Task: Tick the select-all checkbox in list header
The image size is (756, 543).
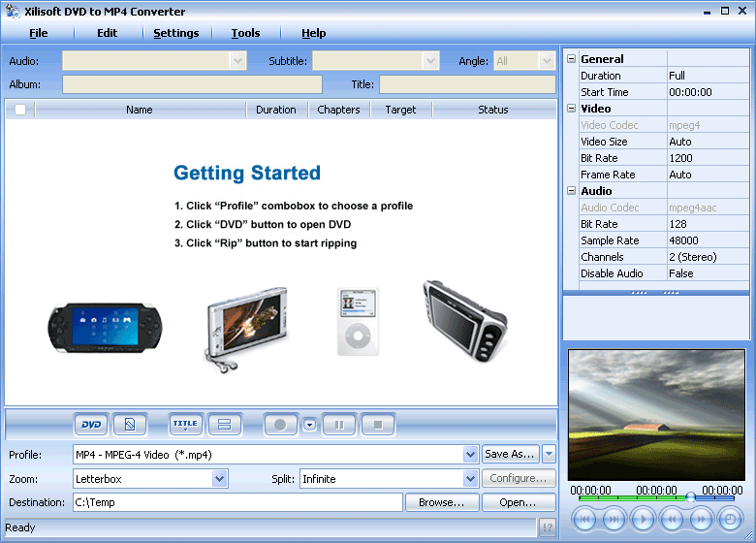Action: 20,110
